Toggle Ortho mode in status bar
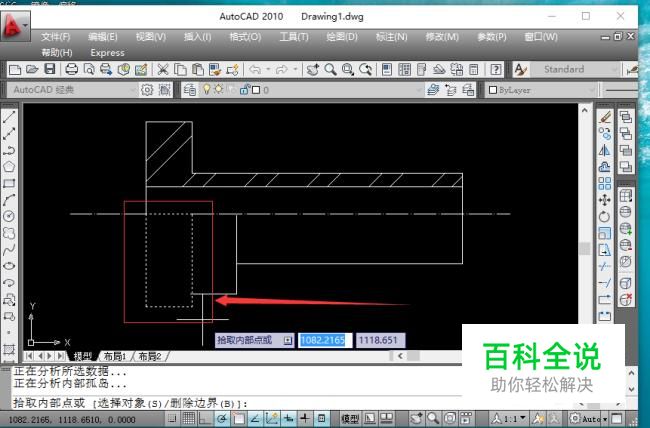This screenshot has width=650, height=428. (x=205, y=418)
